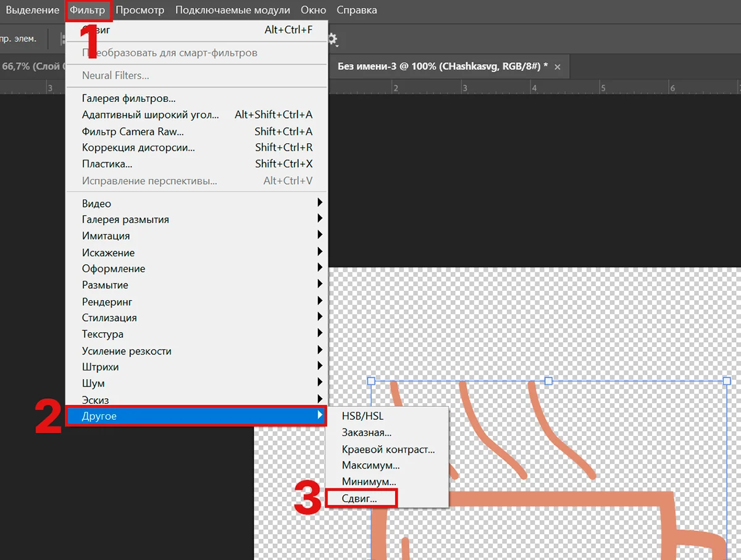741x560 pixels.
Task: Launch Фильтр Camera Raw...
Action: click(x=196, y=131)
